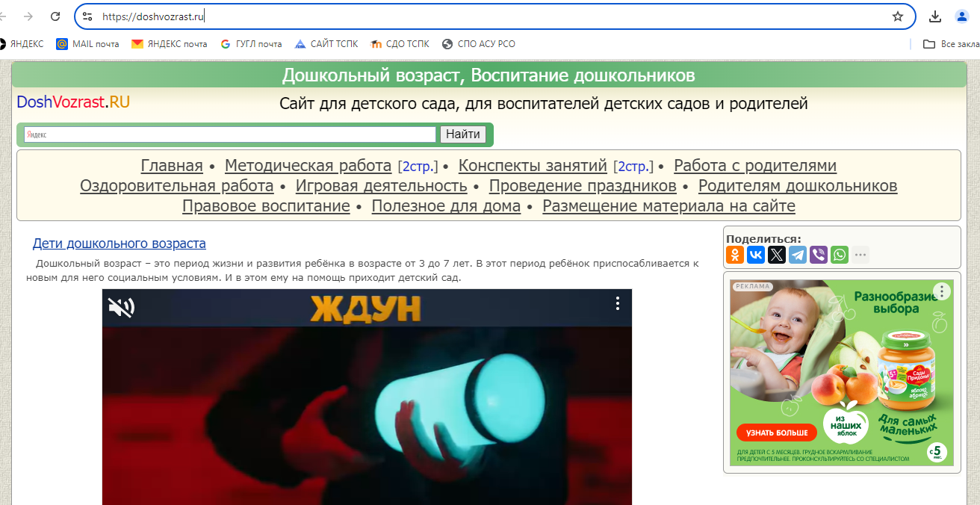Click the DoshVozrast.RU site logo

73,102
